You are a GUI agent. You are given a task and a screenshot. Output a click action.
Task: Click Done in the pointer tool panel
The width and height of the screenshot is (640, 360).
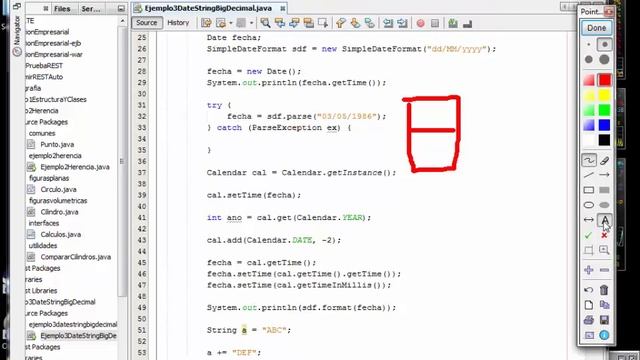point(596,28)
